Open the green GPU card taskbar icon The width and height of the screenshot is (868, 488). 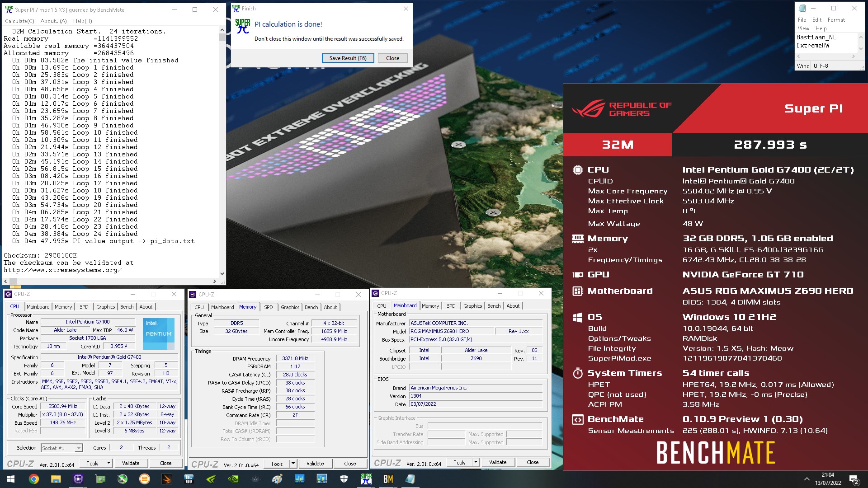coord(100,479)
